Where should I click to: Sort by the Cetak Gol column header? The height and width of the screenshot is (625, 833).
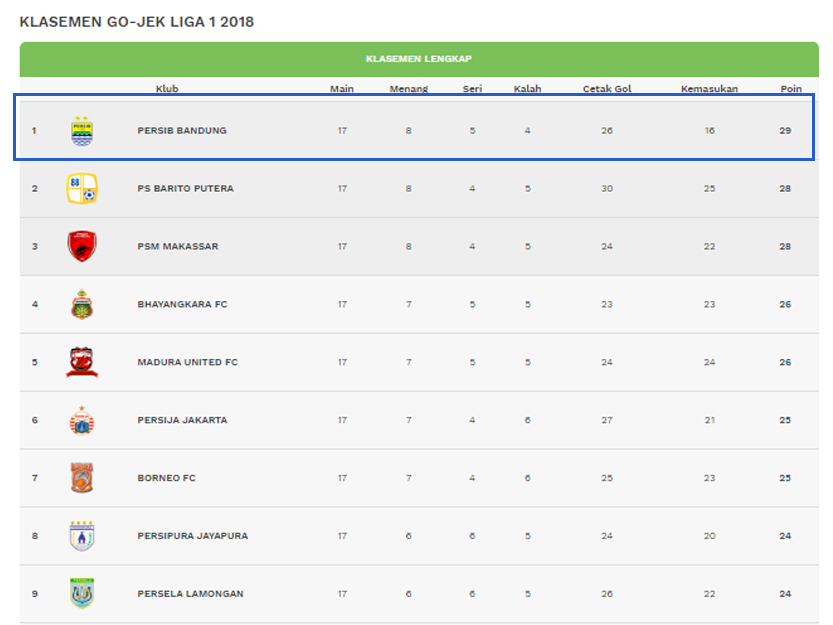coord(606,88)
